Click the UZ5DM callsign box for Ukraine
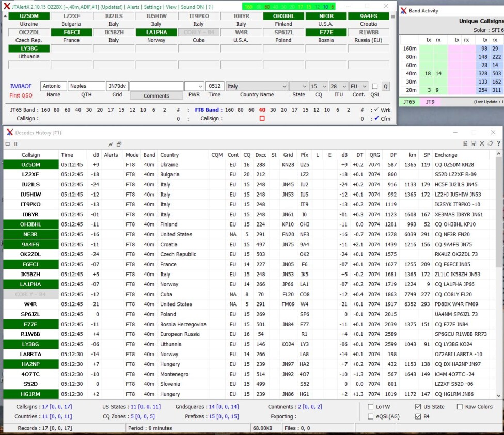This screenshot has width=504, height=435. pyautogui.click(x=29, y=16)
